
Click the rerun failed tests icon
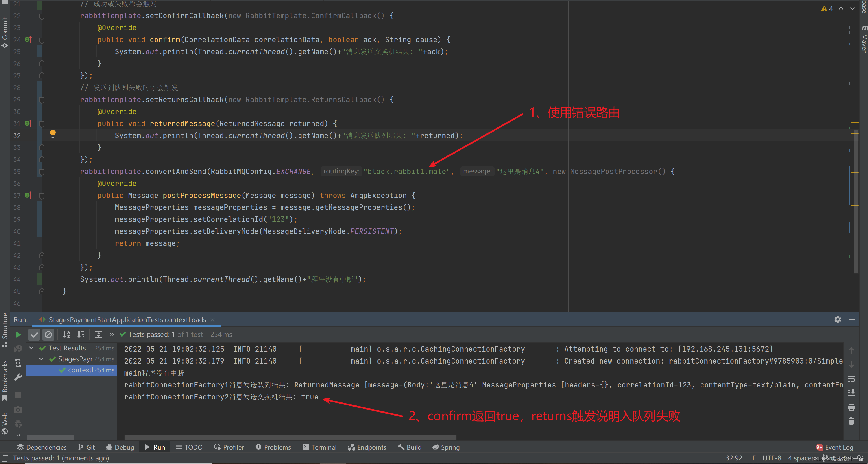[18, 349]
